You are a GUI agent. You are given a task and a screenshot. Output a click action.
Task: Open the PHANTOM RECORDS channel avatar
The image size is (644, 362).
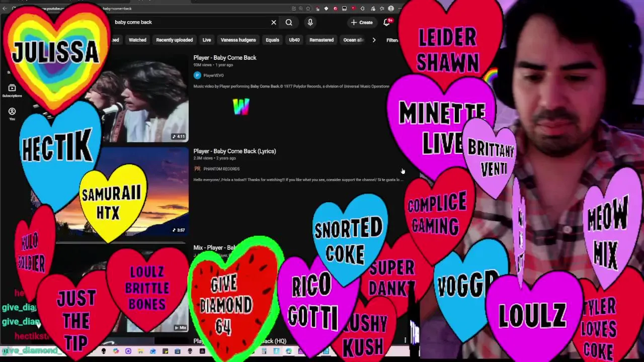[197, 169]
